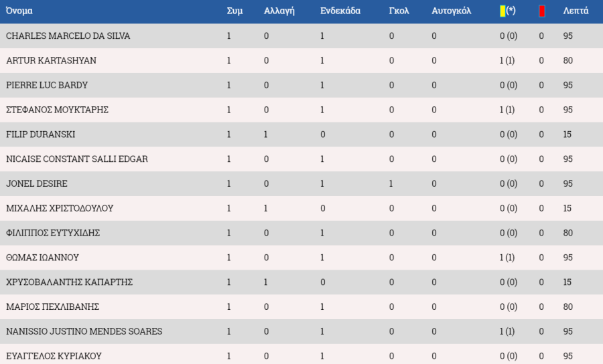Open PIERRE LUC BARDY player entry
The height and width of the screenshot is (364, 603).
pyautogui.click(x=47, y=85)
